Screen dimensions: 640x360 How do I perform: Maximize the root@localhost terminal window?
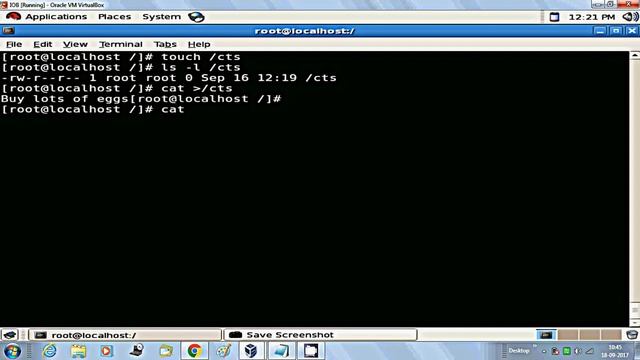point(616,31)
